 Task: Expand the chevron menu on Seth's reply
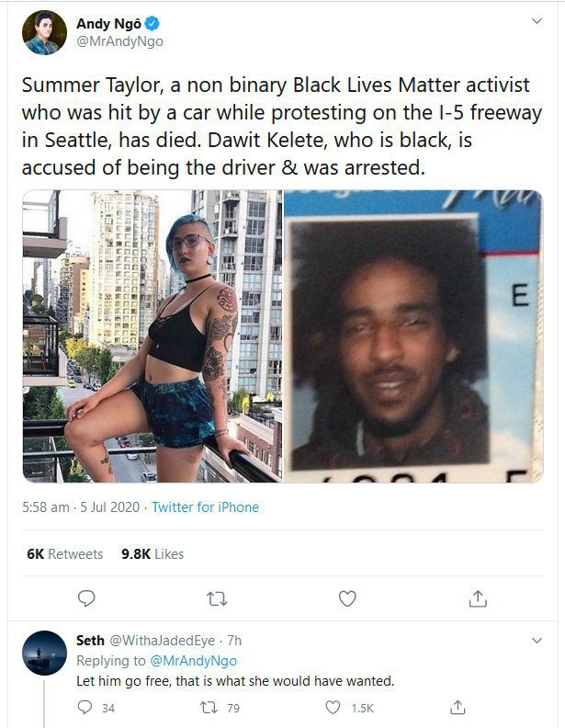[537, 641]
